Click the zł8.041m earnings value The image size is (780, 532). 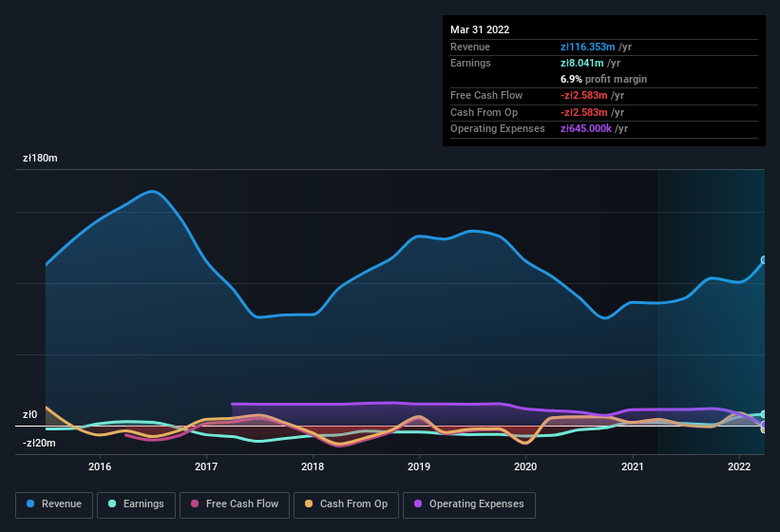[582, 63]
